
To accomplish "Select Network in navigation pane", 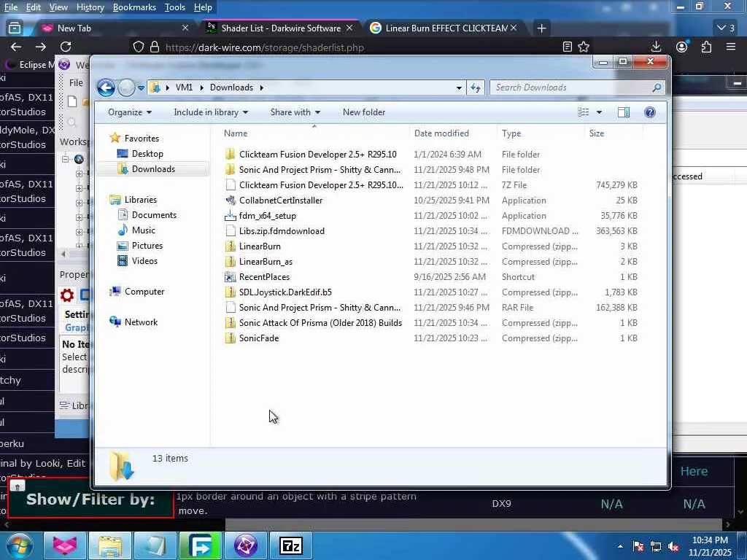I will pos(141,322).
